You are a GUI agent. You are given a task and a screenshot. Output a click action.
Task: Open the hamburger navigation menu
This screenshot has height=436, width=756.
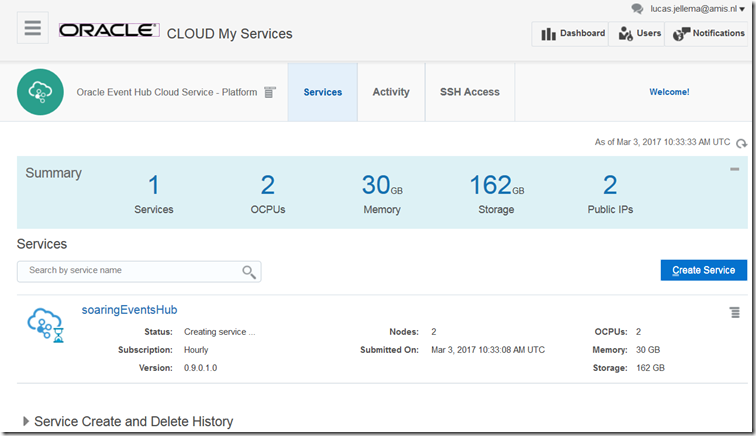pos(33,28)
